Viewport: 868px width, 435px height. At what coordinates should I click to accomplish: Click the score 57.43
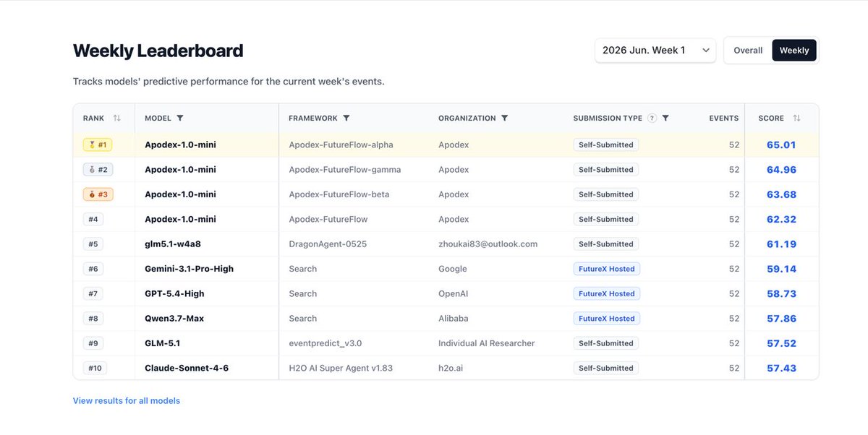(781, 368)
